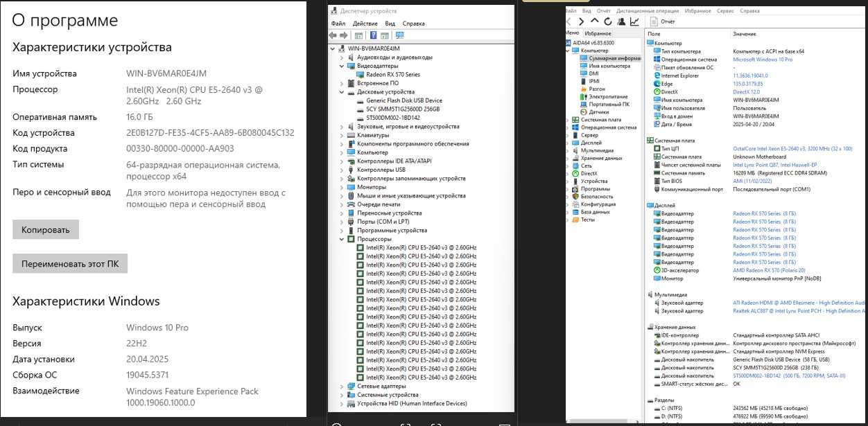Image resolution: width=868 pixels, height=426 pixels.
Task: Open Сервис menu in AIDA64
Action: [x=726, y=11]
